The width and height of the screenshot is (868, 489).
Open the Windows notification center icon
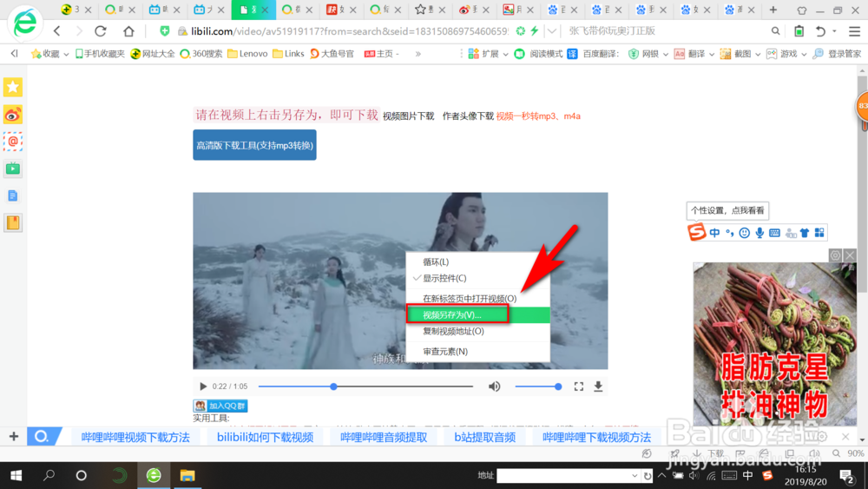tap(846, 476)
